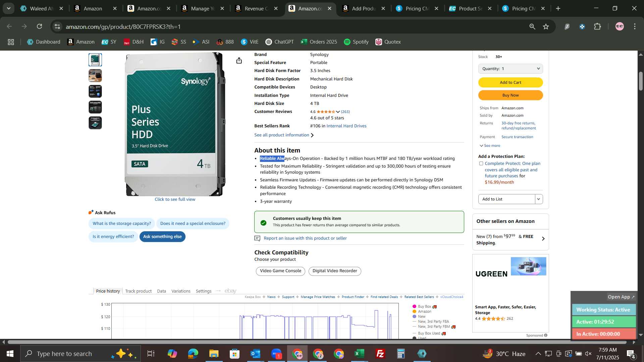Screen dimensions: 644x362
Task: Check the Complete Protect plan checkbox
Action: (x=481, y=164)
